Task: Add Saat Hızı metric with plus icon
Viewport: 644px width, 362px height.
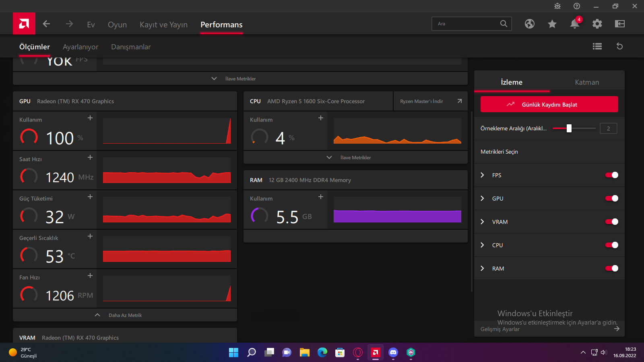Action: 90,157
